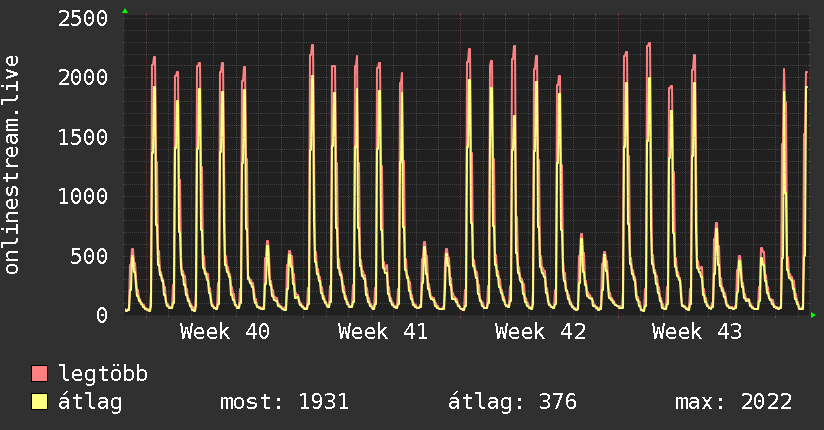Screen dimensions: 824x430
Task: Click the Week 40 axis label
Action: (225, 332)
